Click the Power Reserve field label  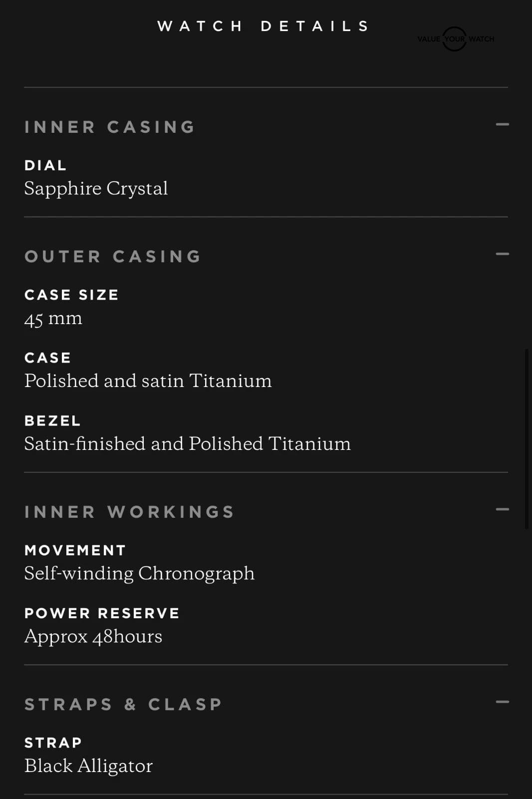[x=102, y=613]
